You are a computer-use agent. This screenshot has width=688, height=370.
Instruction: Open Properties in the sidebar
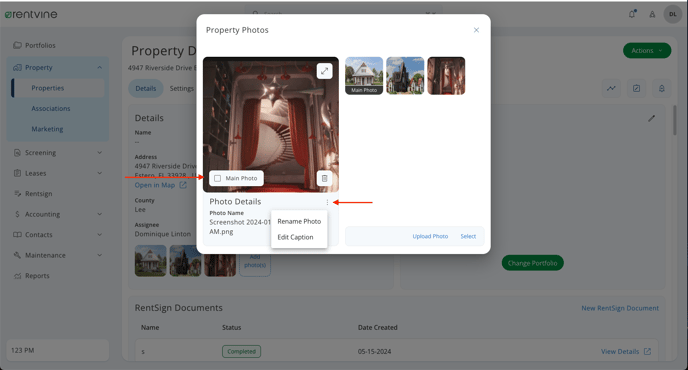point(48,88)
